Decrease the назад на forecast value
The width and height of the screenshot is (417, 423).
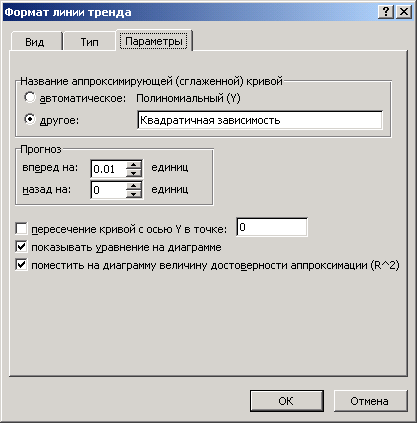[x=134, y=194]
